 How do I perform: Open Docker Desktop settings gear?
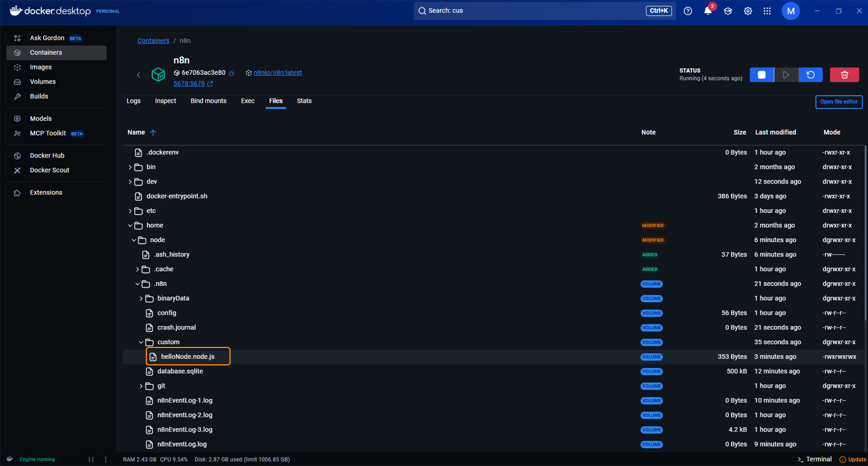point(748,11)
